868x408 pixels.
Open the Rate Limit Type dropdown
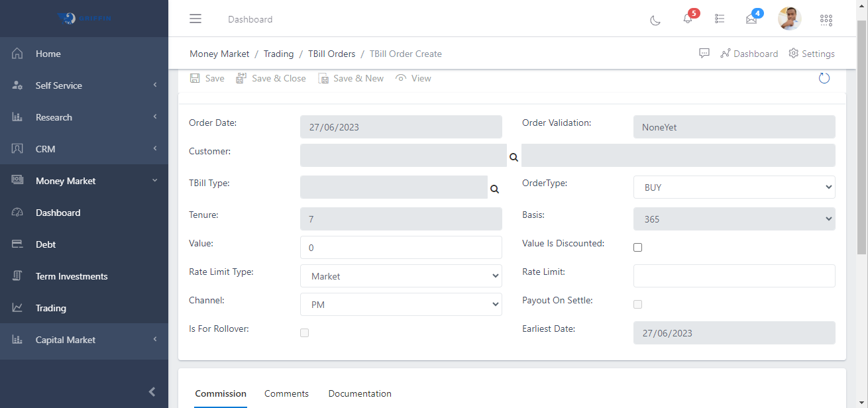tap(401, 276)
